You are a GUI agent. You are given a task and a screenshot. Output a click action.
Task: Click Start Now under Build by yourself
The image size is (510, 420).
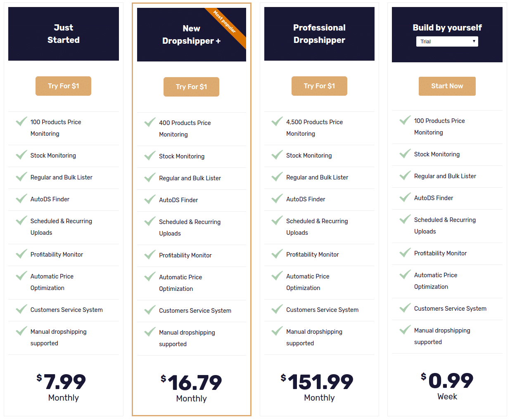pos(447,86)
